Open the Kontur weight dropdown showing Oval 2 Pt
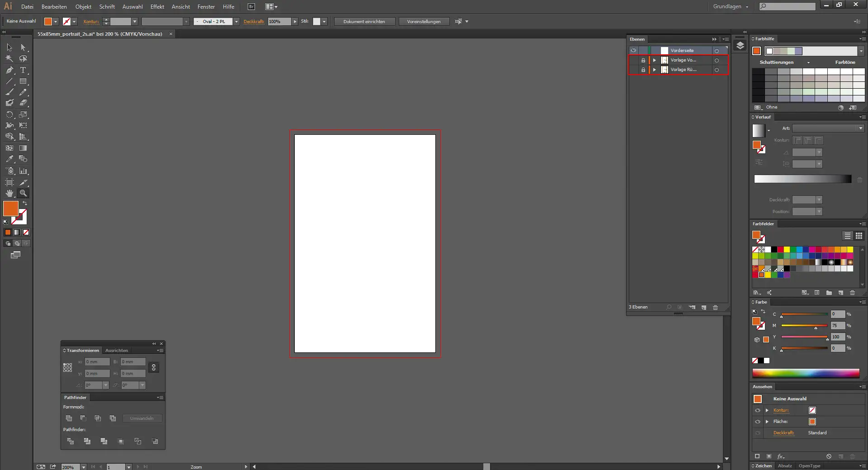This screenshot has width=868, height=470. point(236,21)
